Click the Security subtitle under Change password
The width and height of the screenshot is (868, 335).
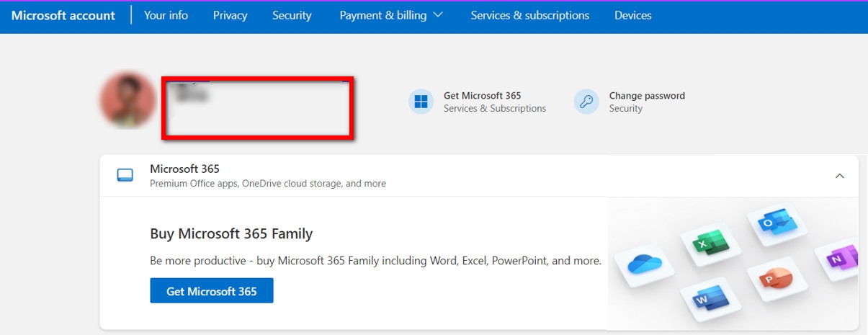(626, 108)
